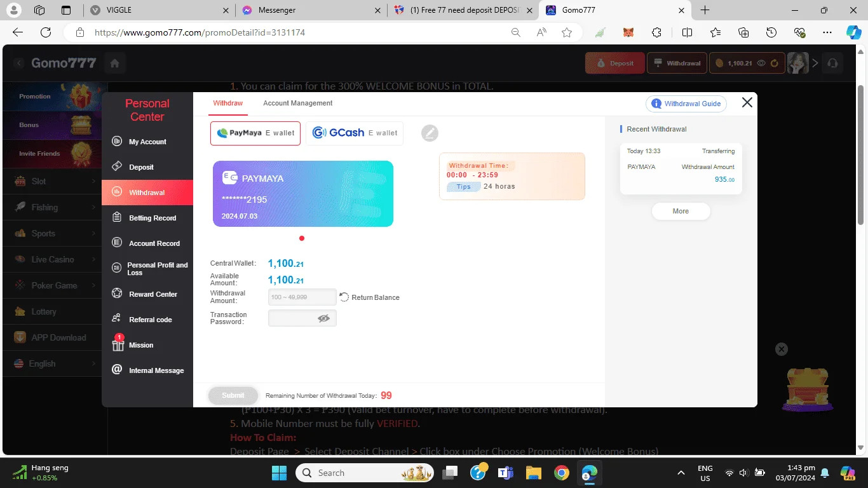The image size is (868, 488).
Task: Click the edit pencil icon beside GCash
Action: 430,133
